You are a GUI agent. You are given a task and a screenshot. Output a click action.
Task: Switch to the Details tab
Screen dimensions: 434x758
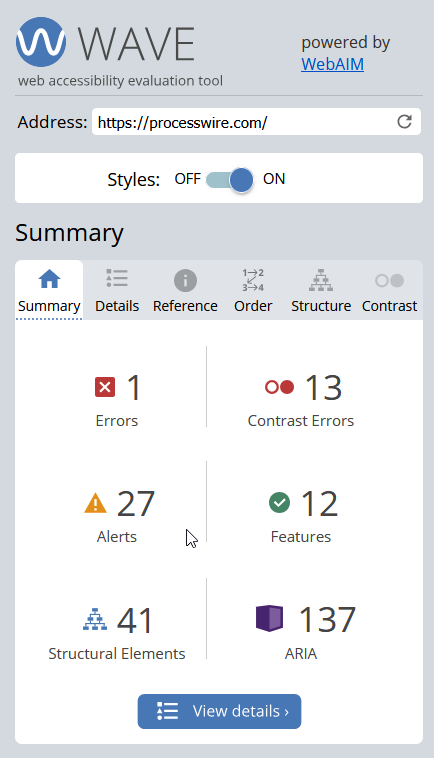117,291
